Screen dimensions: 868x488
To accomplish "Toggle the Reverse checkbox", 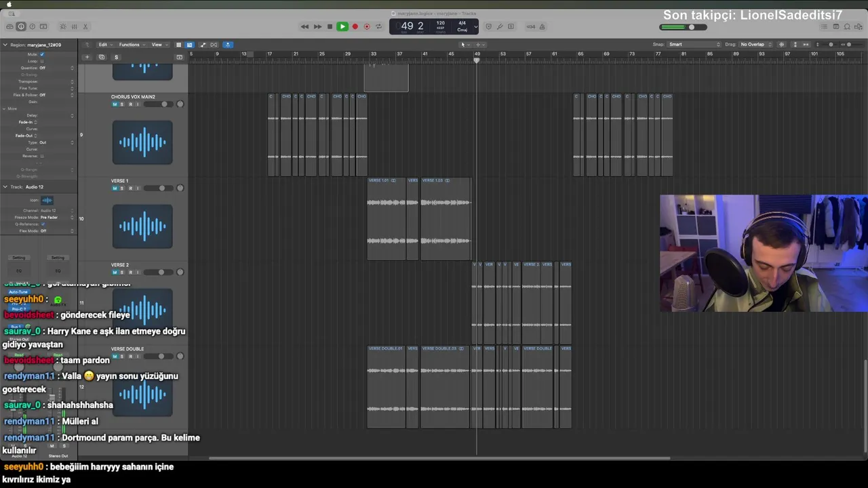I will pyautogui.click(x=42, y=156).
